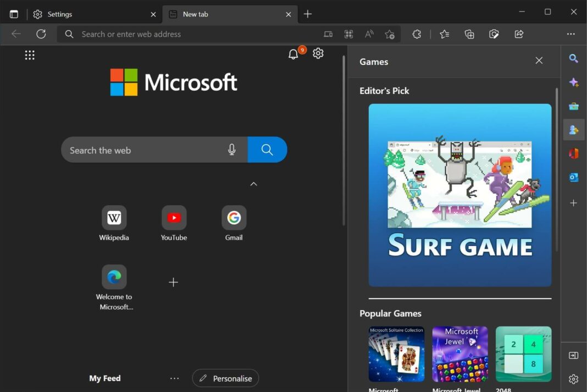The image size is (587, 392).
Task: Collapse the quick links shortcuts section
Action: (x=253, y=184)
